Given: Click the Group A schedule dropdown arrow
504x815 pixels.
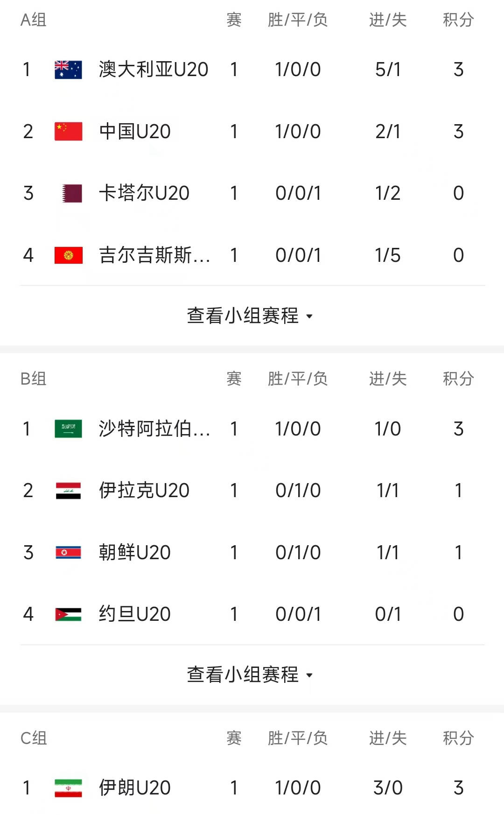Looking at the screenshot, I should pos(309,316).
